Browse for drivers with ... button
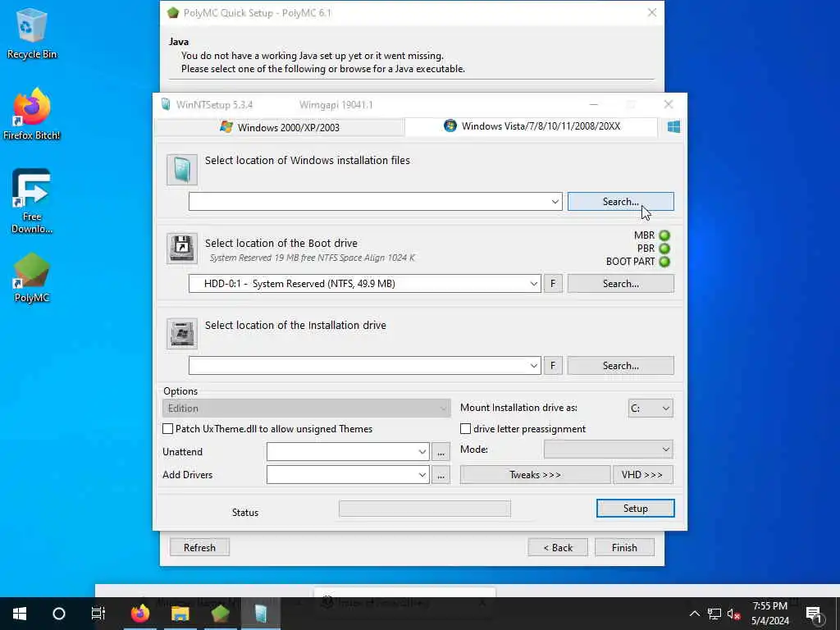The image size is (840, 630). click(441, 475)
